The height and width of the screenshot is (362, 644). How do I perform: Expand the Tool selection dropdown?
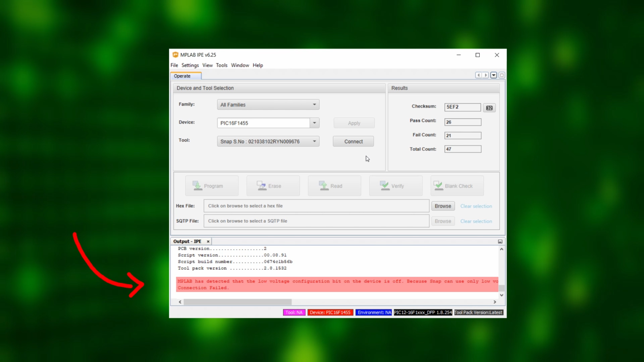point(314,141)
